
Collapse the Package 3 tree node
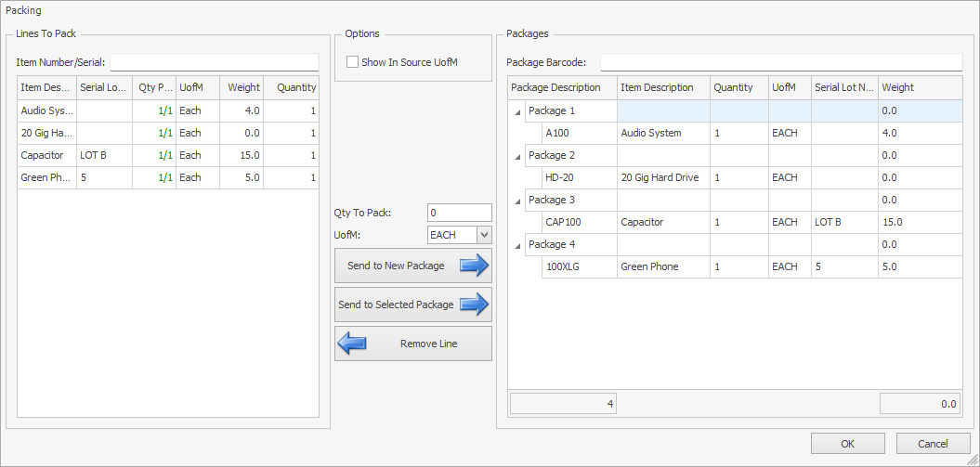[516, 201]
